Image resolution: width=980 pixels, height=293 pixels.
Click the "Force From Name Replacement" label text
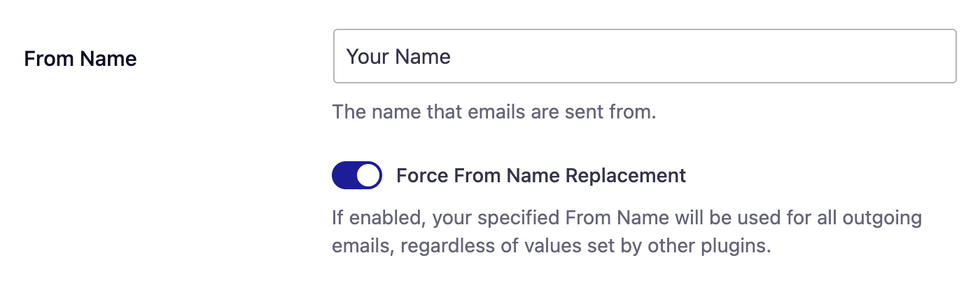pyautogui.click(x=541, y=175)
